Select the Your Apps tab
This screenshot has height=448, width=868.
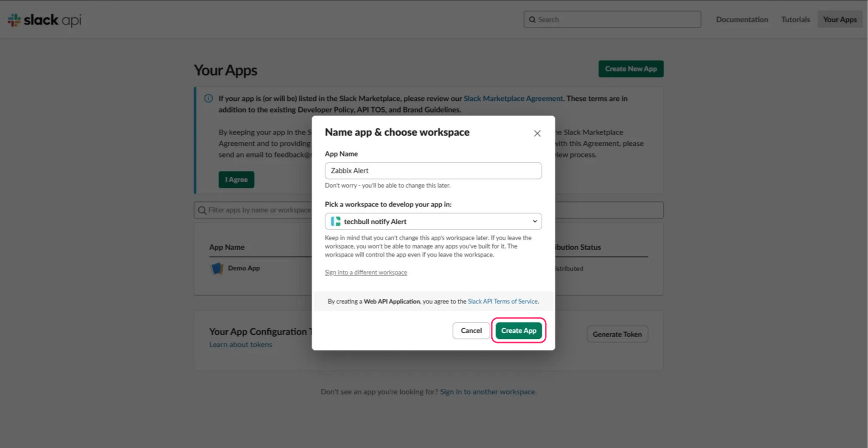(839, 19)
